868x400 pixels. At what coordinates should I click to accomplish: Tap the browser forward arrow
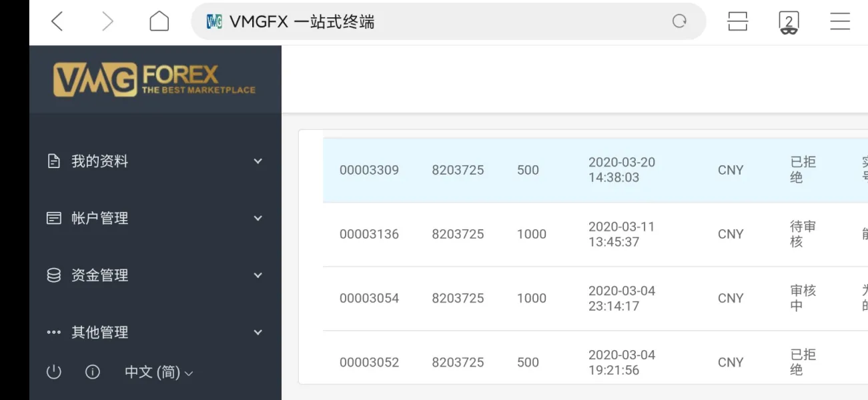point(107,22)
